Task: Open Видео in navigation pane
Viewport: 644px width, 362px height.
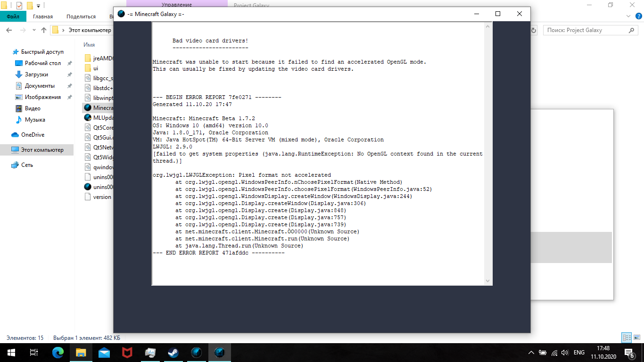Action: click(33, 108)
